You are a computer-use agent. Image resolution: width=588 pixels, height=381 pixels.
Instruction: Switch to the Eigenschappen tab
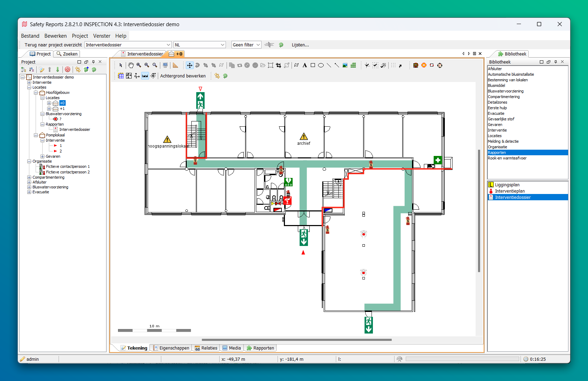(x=171, y=348)
